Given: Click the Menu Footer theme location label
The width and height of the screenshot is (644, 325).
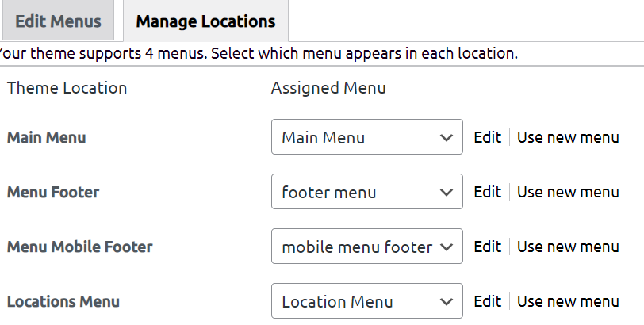Looking at the screenshot, I should pos(53,192).
